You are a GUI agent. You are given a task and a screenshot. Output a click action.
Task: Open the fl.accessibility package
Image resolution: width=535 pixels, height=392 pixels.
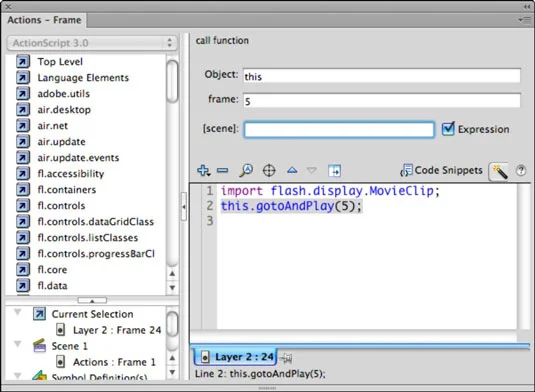(x=71, y=174)
